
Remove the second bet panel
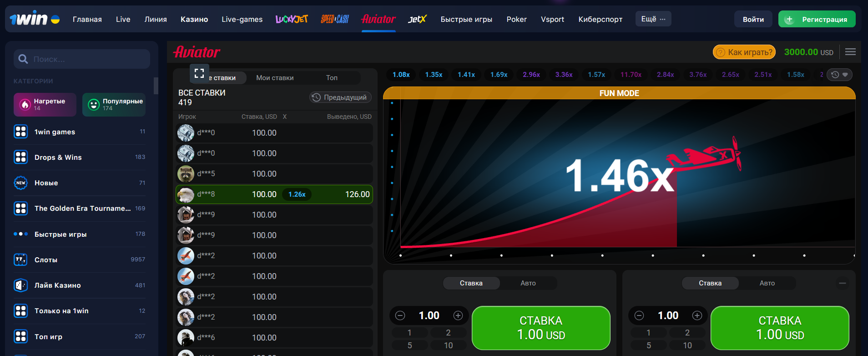point(843,283)
